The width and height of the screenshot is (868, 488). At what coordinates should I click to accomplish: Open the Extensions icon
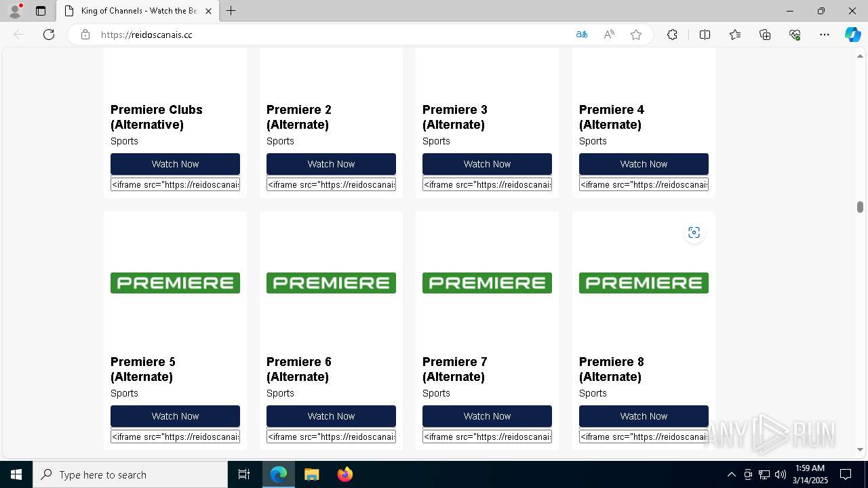click(x=672, y=35)
